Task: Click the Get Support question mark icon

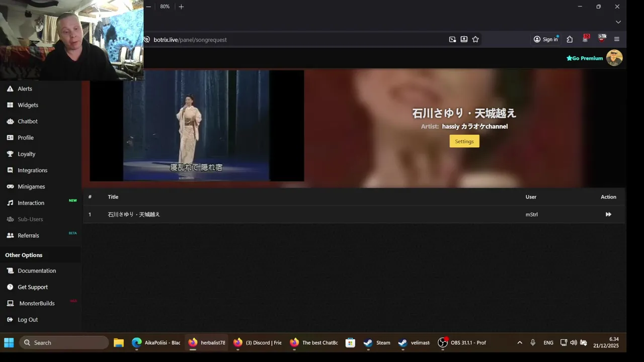Action: (10, 287)
